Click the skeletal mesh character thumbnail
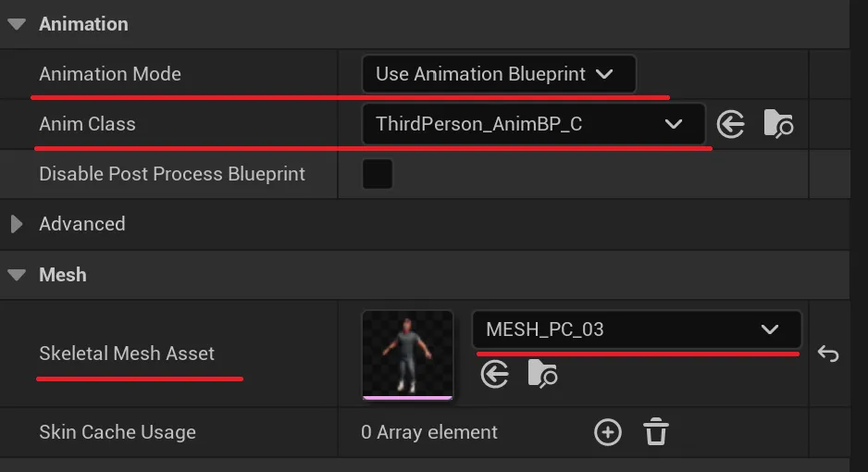This screenshot has height=472, width=868. click(407, 354)
